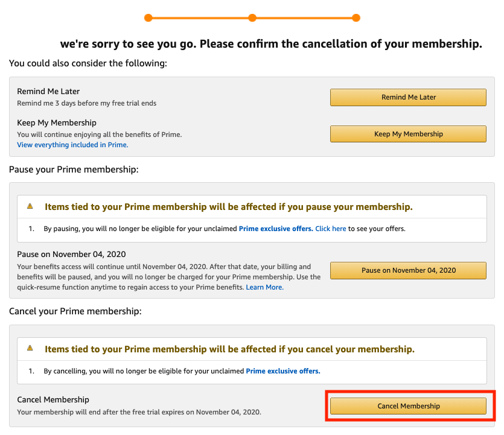Open Prime exclusive offers link in cancel notice

[x=282, y=371]
